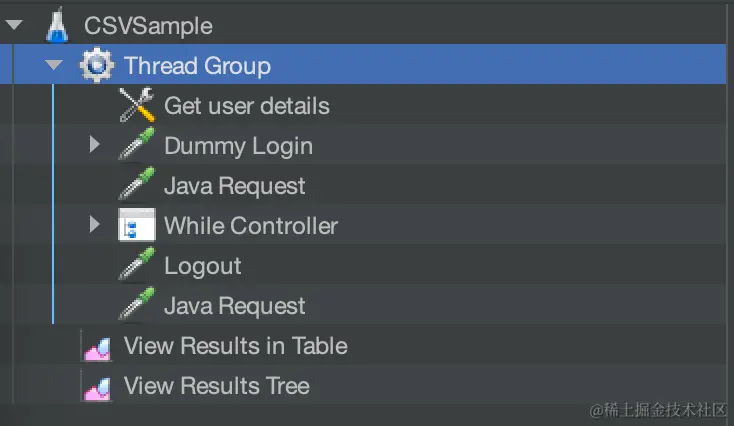Click the Dummy Login sampler pipette icon
The width and height of the screenshot is (734, 426).
click(137, 146)
